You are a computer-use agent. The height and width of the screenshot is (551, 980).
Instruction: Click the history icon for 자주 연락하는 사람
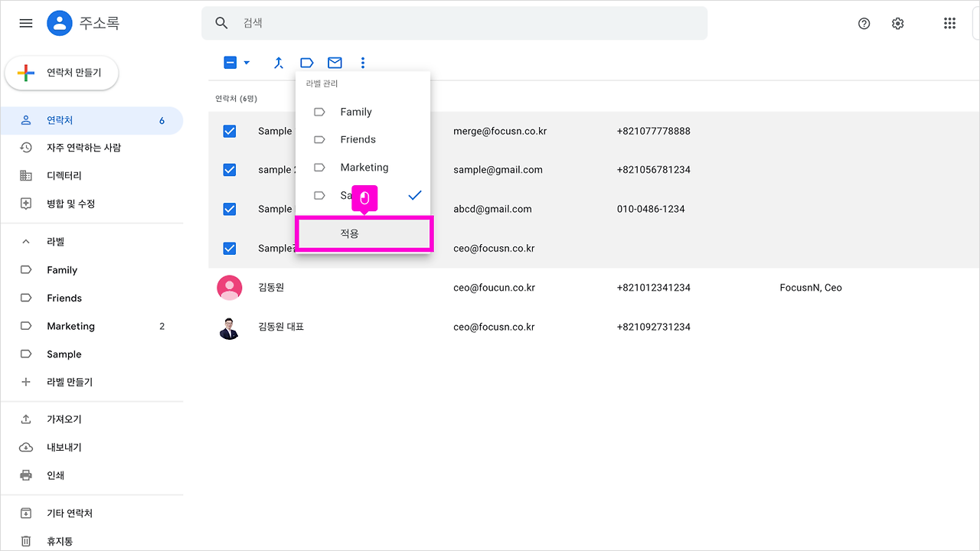[x=26, y=148]
